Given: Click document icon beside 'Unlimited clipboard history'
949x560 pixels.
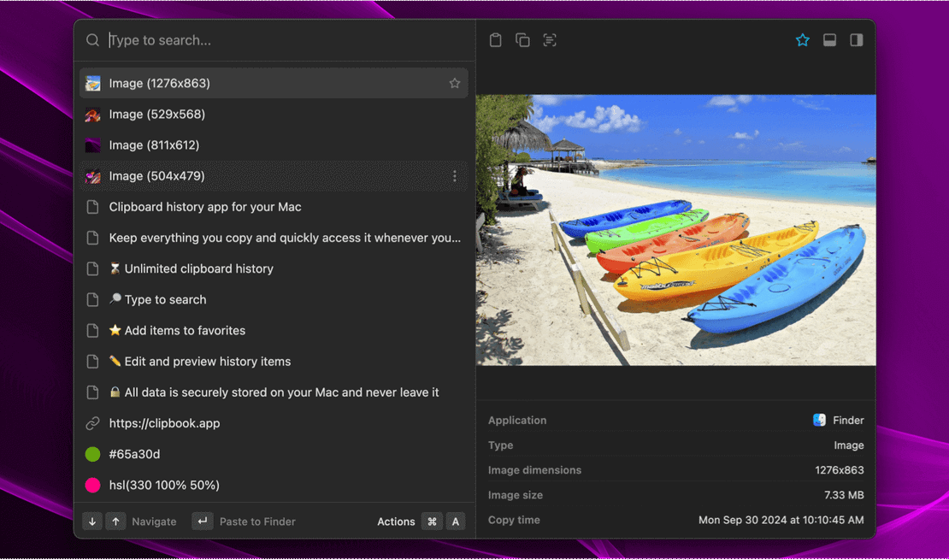Looking at the screenshot, I should pyautogui.click(x=92, y=268).
